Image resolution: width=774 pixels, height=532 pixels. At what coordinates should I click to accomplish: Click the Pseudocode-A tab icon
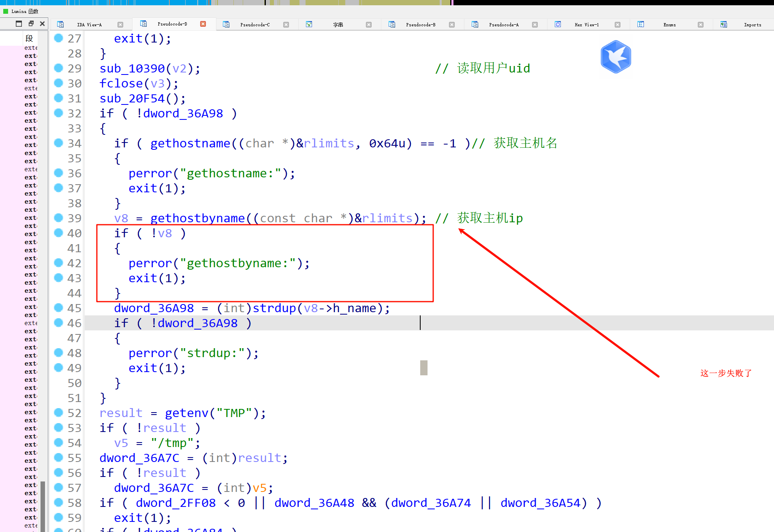(475, 24)
